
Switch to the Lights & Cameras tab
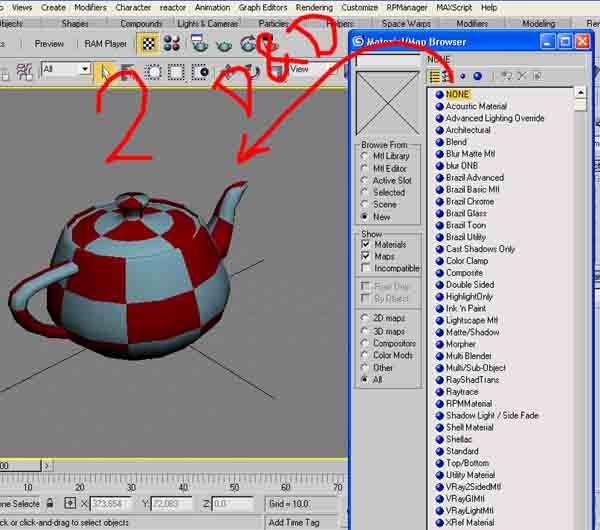pyautogui.click(x=207, y=24)
